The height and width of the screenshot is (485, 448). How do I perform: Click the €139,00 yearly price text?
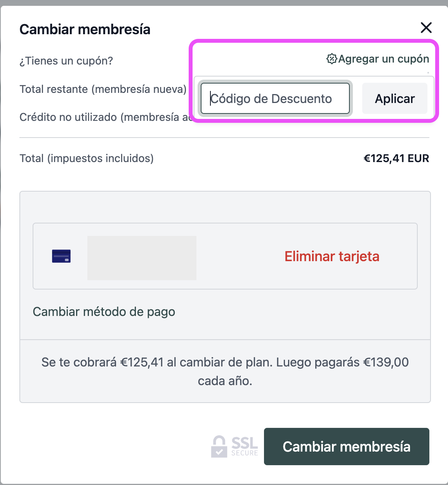[386, 363]
